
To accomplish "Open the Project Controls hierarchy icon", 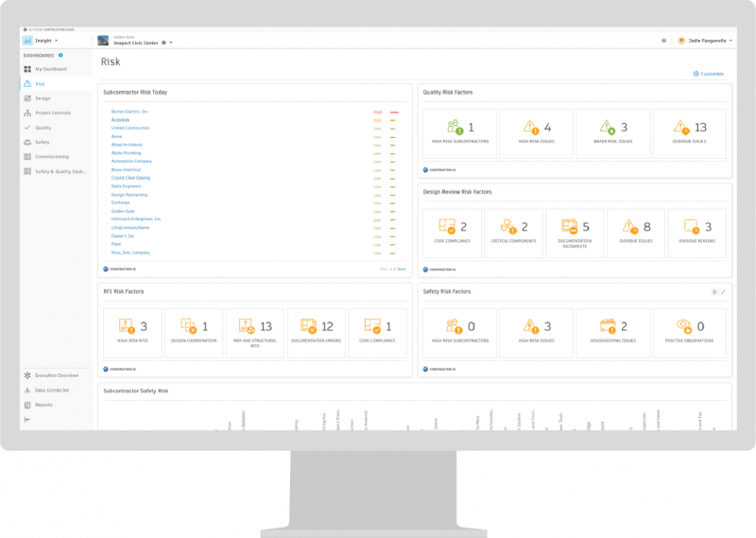I will click(x=27, y=113).
